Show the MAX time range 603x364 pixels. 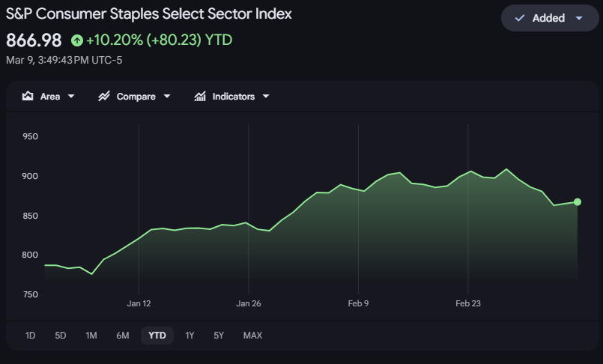click(252, 336)
